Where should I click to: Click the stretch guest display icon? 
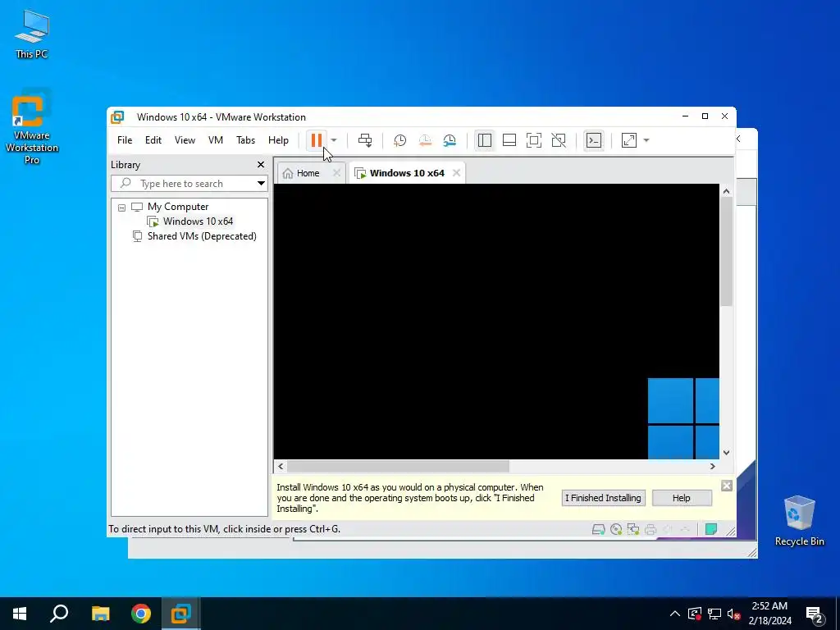[x=629, y=140]
